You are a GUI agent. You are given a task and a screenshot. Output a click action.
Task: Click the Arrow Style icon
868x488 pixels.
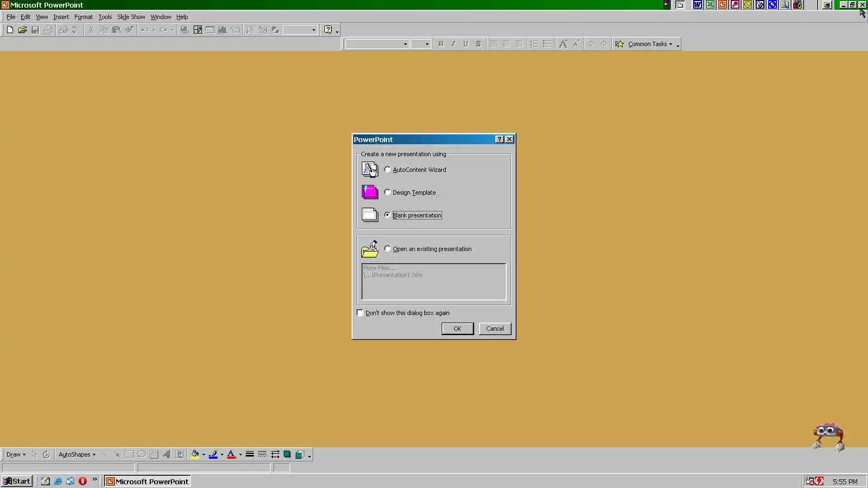coord(275,454)
